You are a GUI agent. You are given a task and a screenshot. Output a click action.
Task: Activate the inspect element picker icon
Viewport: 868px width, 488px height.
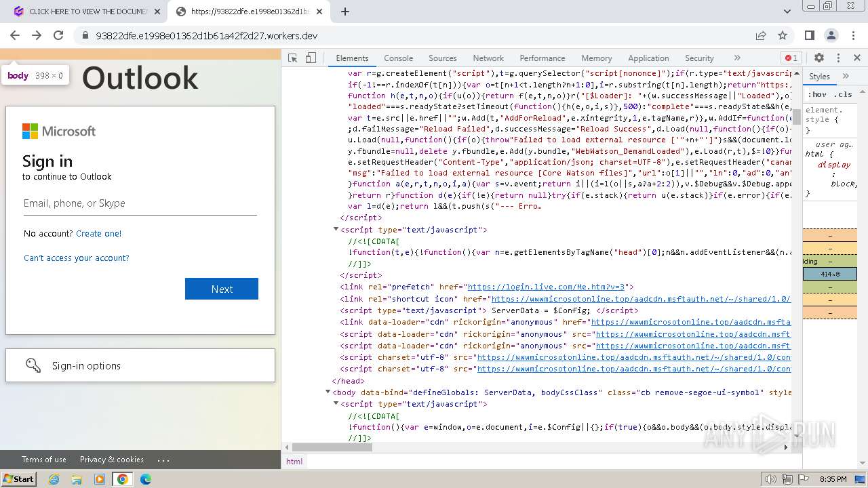pyautogui.click(x=293, y=58)
